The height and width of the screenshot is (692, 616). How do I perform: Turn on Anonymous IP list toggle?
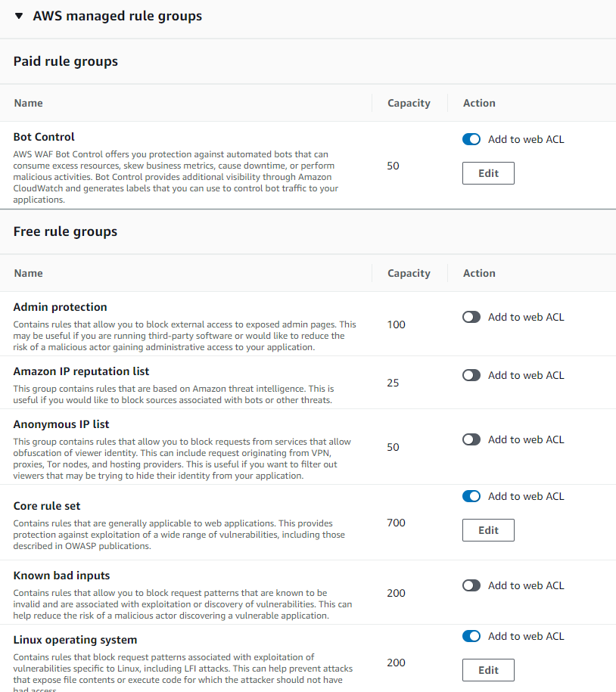(471, 440)
